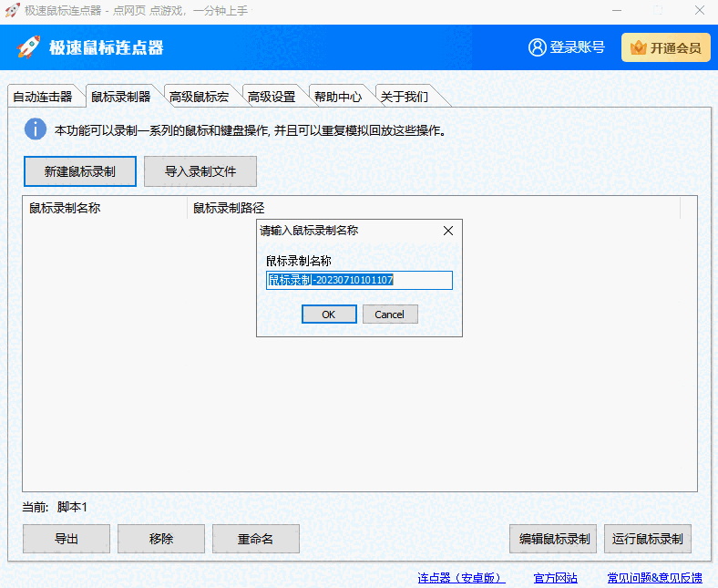This screenshot has height=588, width=718.
Task: Click the user account icon beside 登录账号
Action: point(538,47)
